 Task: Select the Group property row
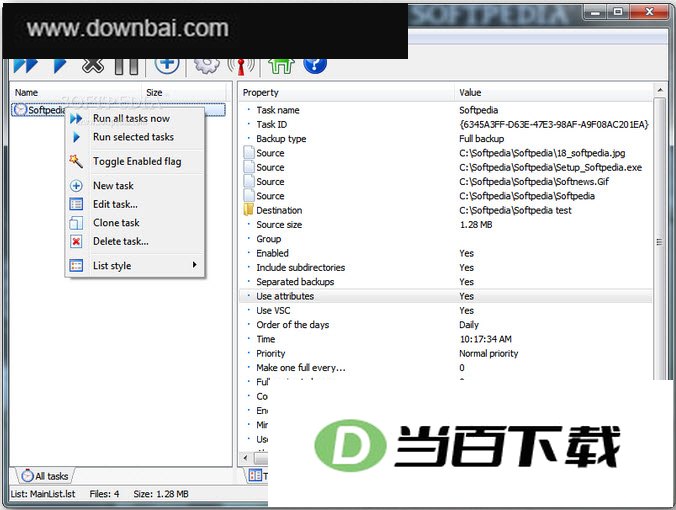pyautogui.click(x=445, y=238)
